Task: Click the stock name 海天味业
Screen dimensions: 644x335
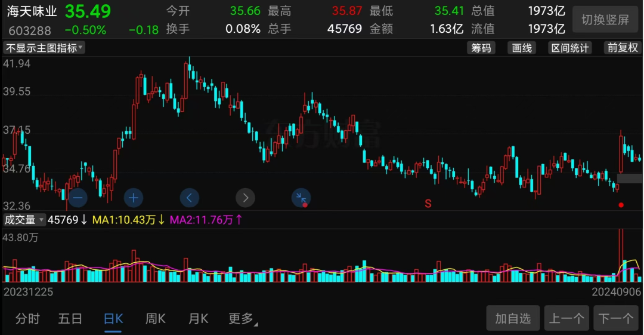Action: (32, 11)
